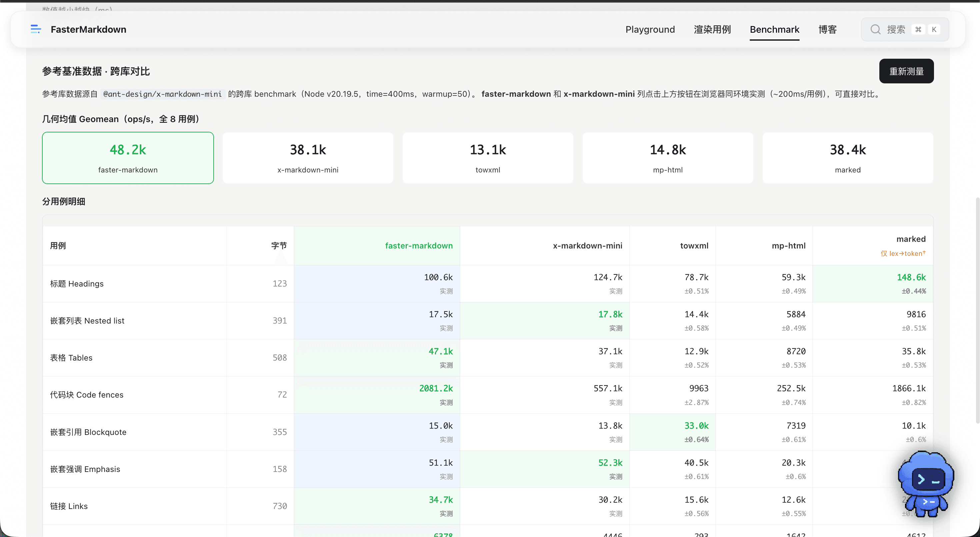Screen dimensions: 980x537
Task: Switch to 渲染用例 tab
Action: coord(712,29)
